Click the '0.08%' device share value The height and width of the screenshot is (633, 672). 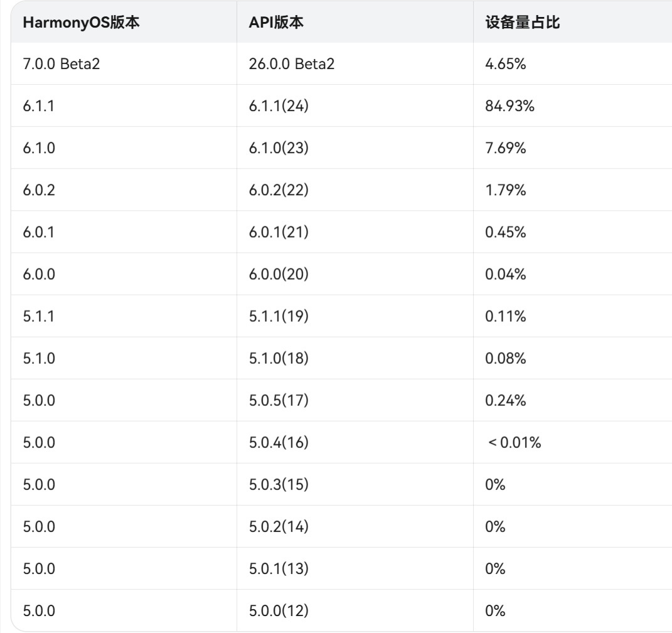[505, 358]
